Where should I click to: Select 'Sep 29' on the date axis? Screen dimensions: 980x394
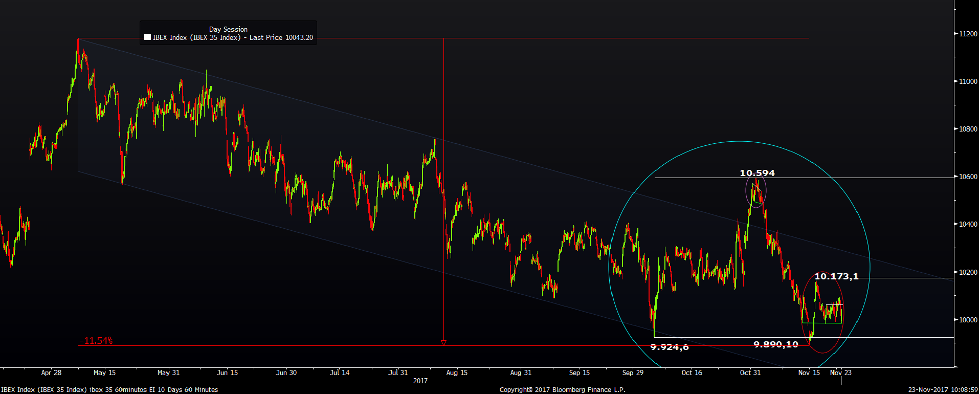(x=633, y=373)
